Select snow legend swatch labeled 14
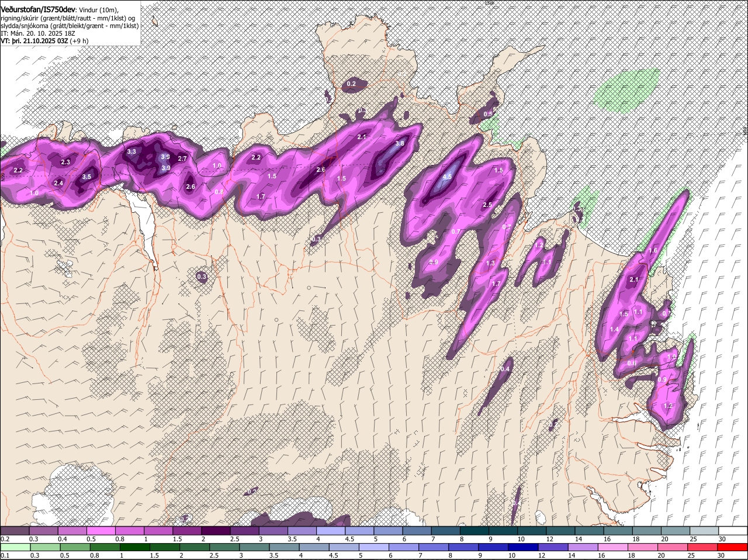Screen dimensions: 748x560 (x=590, y=531)
